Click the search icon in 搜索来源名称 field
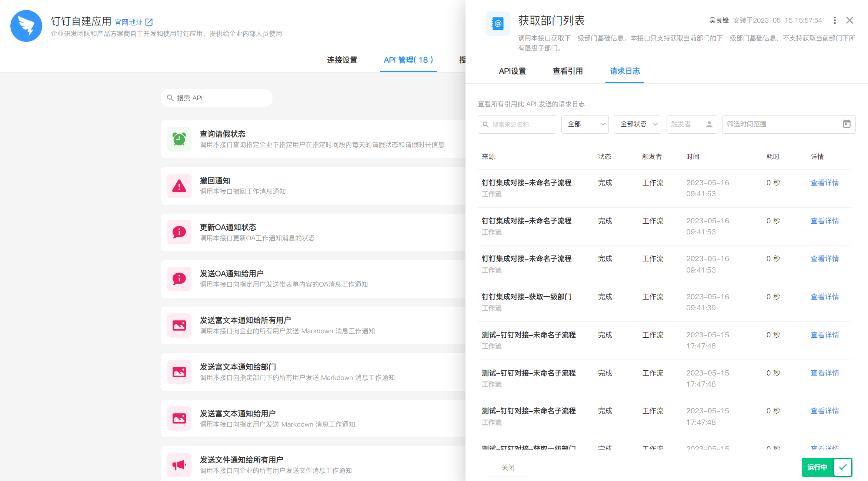The image size is (868, 481). [486, 124]
